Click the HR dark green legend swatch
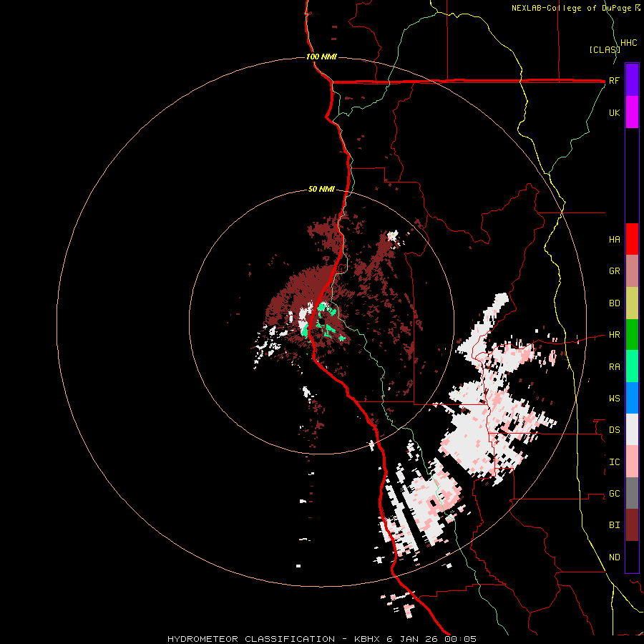This screenshot has height=644, width=644. [x=632, y=335]
